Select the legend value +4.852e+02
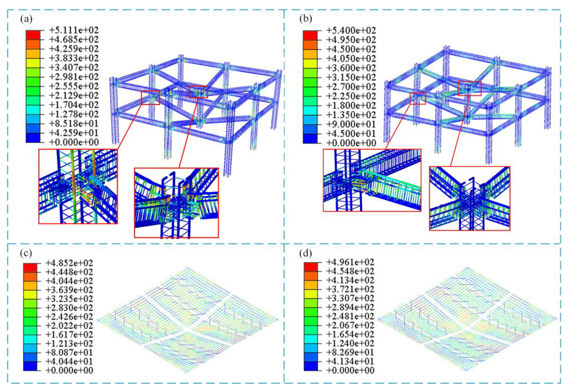 click(69, 263)
